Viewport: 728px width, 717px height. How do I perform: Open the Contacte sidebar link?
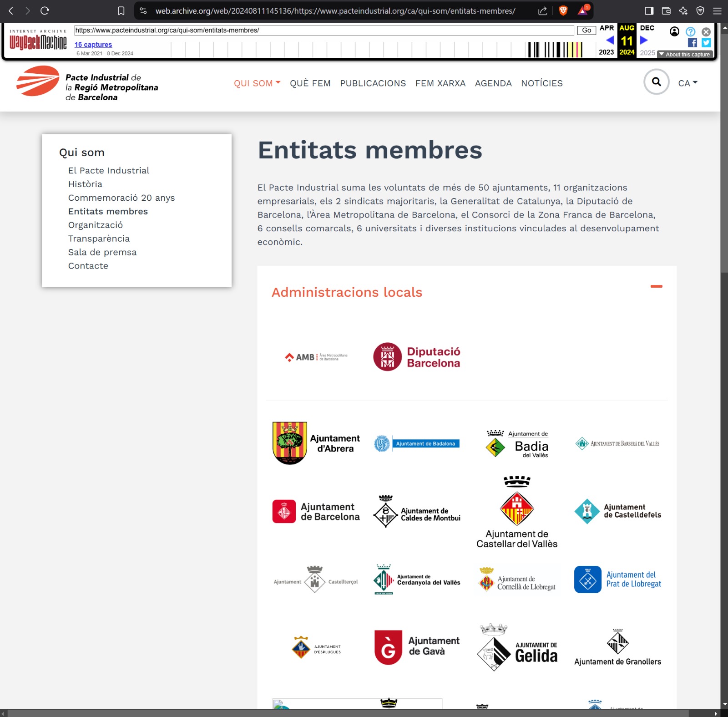click(88, 266)
